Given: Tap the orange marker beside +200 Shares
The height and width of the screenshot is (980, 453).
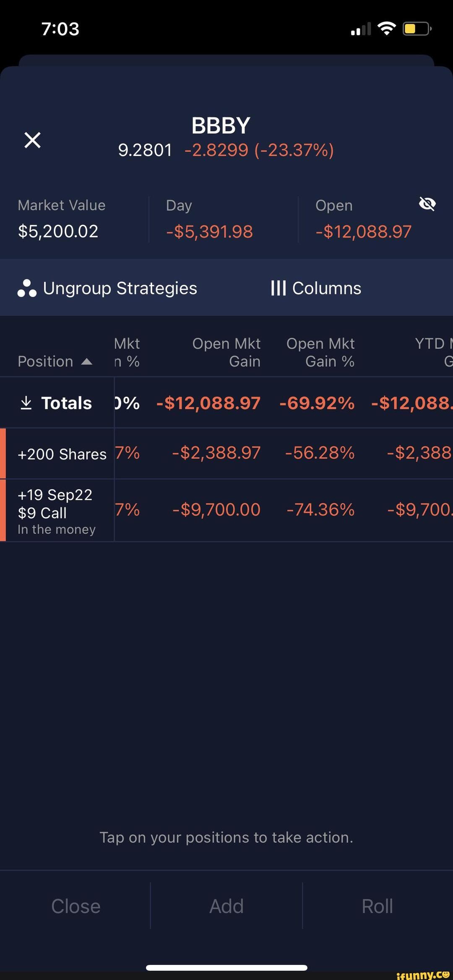Looking at the screenshot, I should tap(3, 453).
